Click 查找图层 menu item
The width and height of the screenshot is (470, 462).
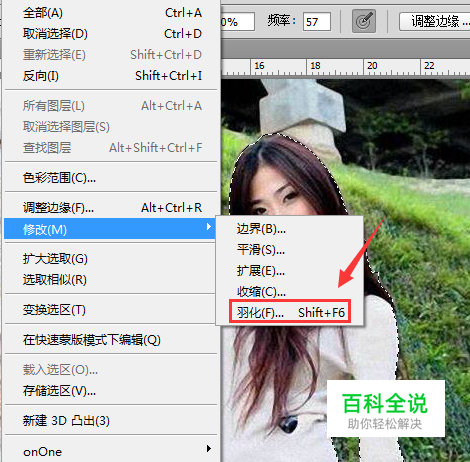(x=110, y=148)
